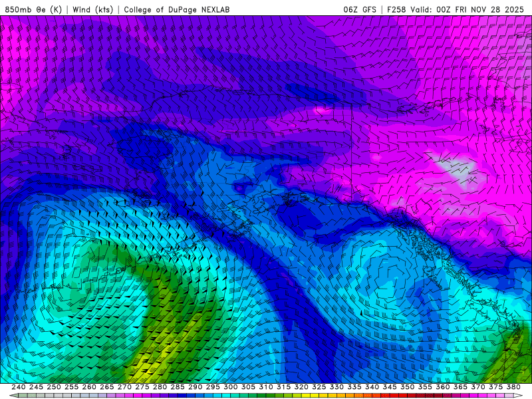Screen dimensions: 532x399
Task: Click the 'F258' forecast hour label
Action: 396,9
